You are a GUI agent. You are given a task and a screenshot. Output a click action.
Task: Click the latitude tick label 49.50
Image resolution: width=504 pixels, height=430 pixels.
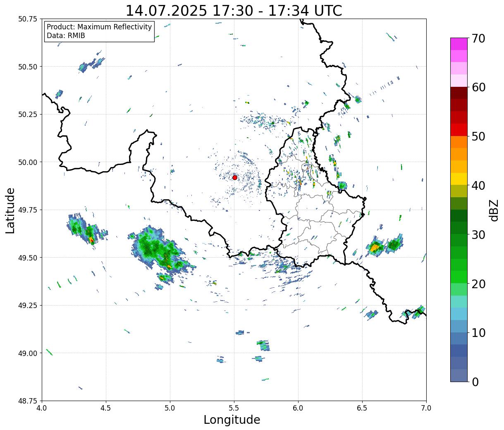click(28, 258)
